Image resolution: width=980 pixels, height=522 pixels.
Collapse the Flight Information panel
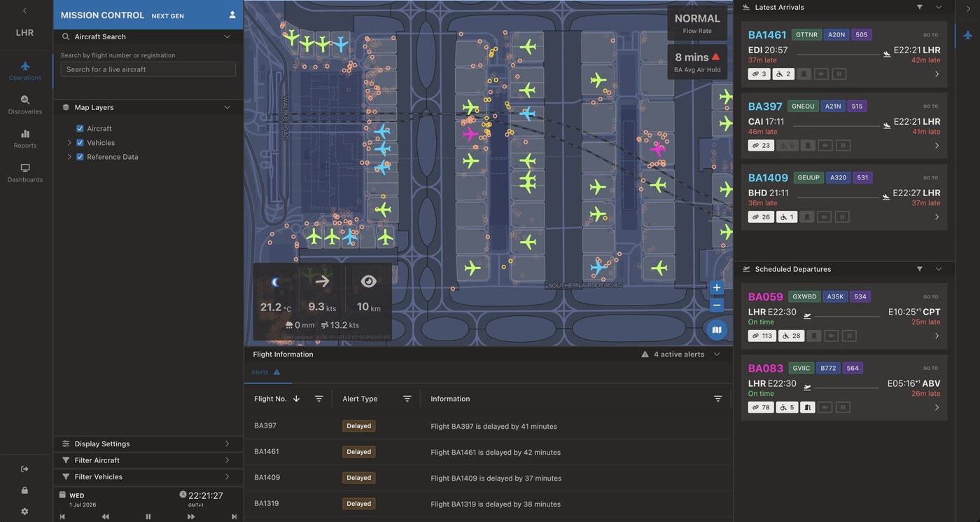coord(717,355)
